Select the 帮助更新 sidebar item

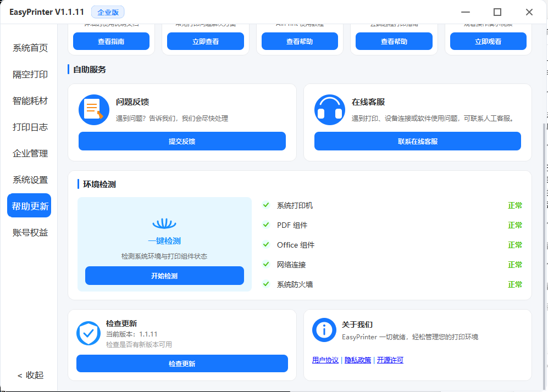click(x=29, y=205)
